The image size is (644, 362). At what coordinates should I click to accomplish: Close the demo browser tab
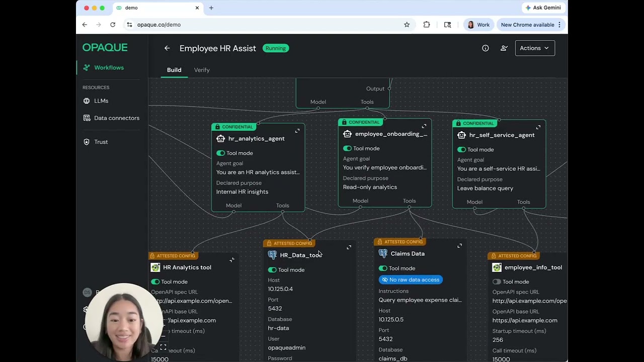pos(197,8)
